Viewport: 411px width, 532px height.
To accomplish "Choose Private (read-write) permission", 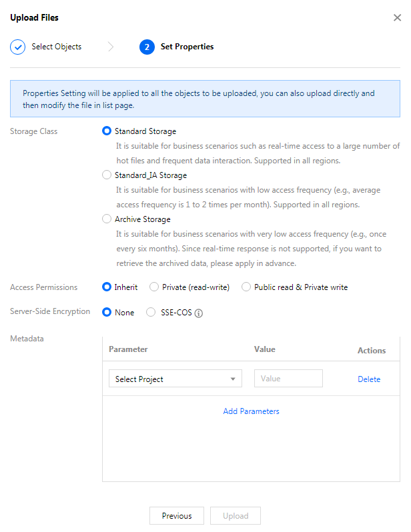I will [154, 287].
